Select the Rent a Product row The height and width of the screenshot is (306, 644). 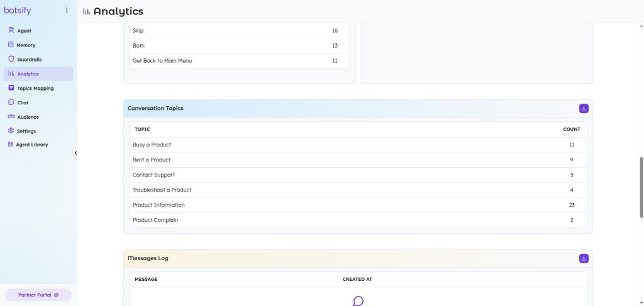tap(358, 160)
